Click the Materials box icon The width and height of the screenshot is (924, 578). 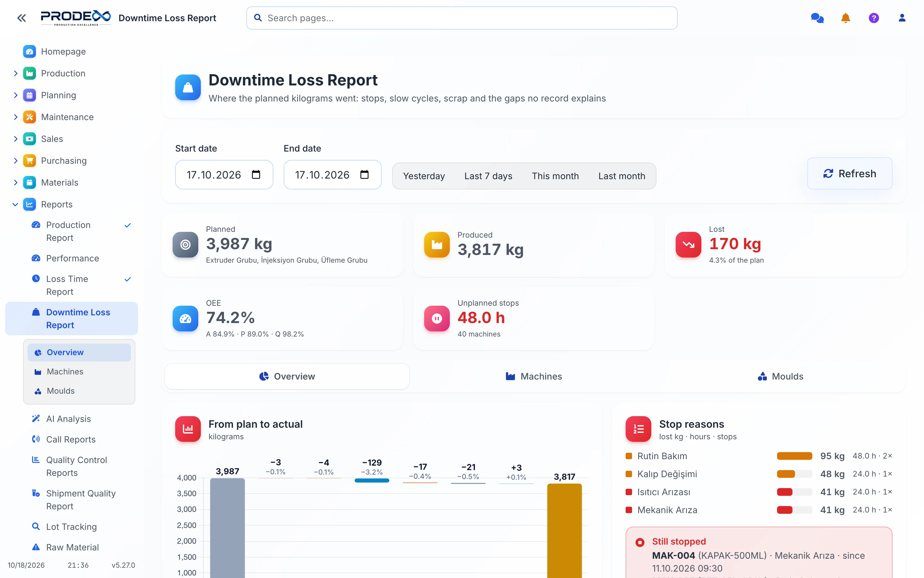(x=30, y=182)
